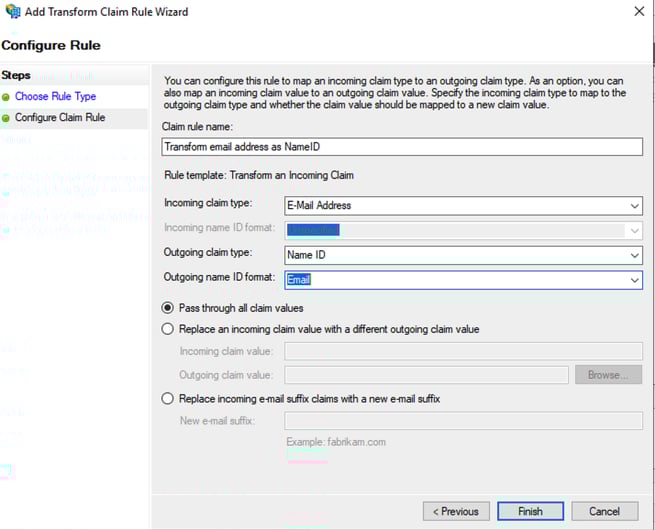The height and width of the screenshot is (530, 655).
Task: Open the Incoming claim type dropdown
Action: [634, 205]
